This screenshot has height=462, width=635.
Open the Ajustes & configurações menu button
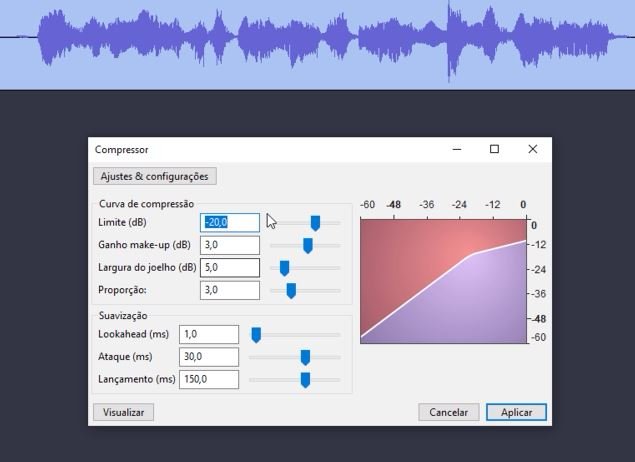click(155, 176)
